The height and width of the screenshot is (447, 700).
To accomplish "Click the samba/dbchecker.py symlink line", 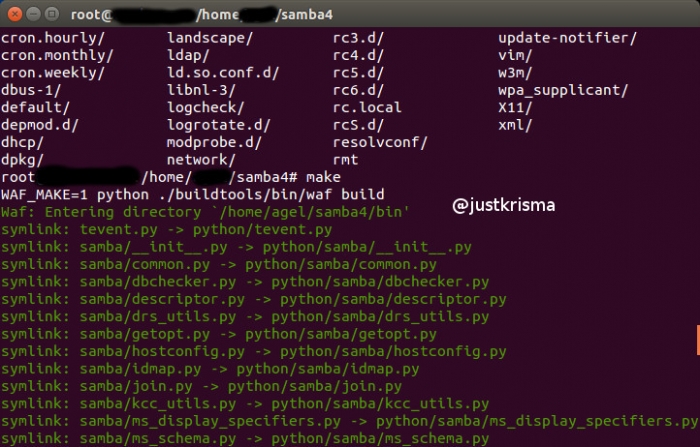I will [x=245, y=282].
